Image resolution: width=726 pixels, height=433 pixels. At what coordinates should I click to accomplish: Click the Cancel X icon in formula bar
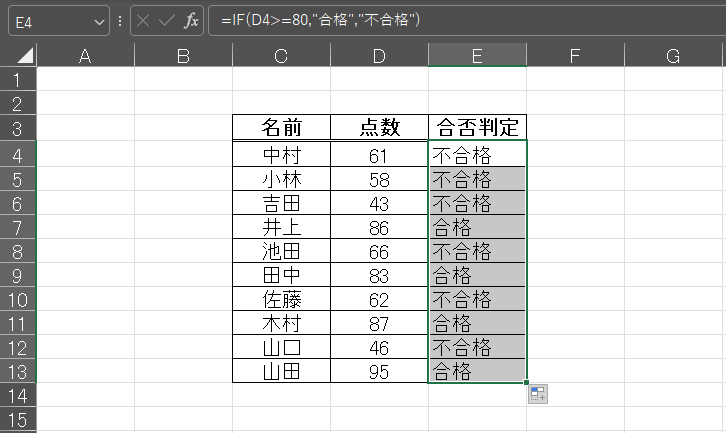(144, 21)
